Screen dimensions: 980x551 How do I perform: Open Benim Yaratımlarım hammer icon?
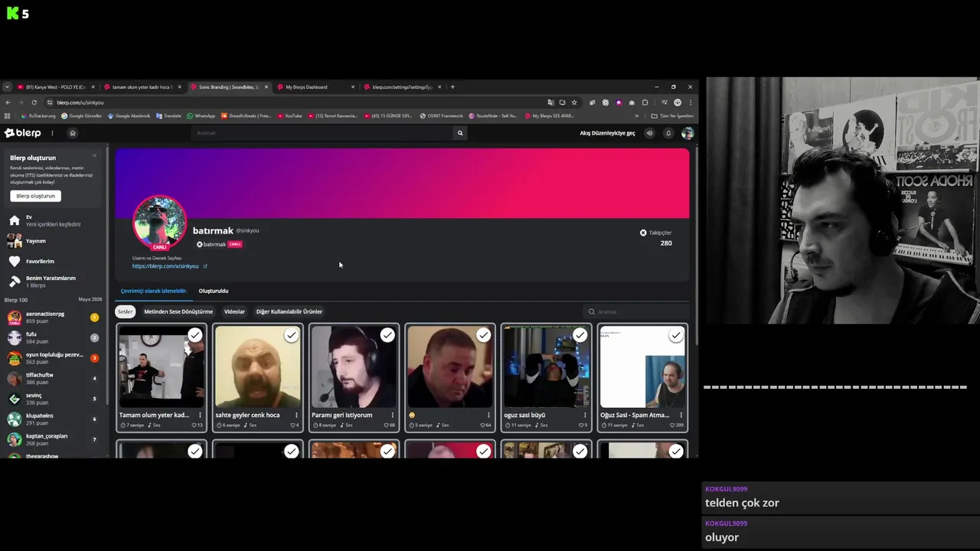click(15, 282)
